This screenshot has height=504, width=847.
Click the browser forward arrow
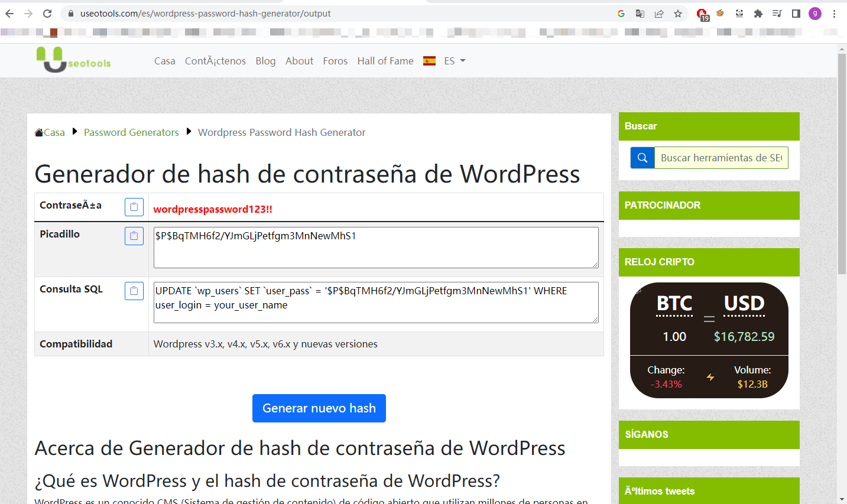pos(28,14)
